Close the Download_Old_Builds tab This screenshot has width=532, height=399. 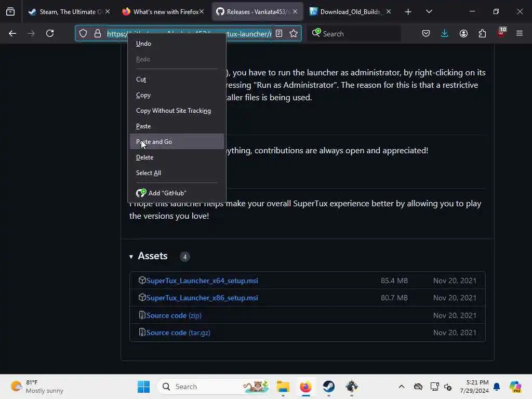(389, 11)
